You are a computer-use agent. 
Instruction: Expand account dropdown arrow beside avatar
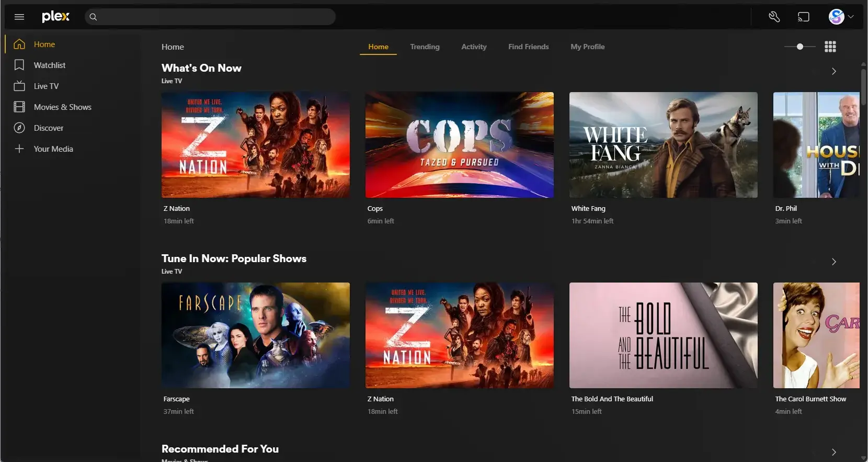pyautogui.click(x=851, y=17)
